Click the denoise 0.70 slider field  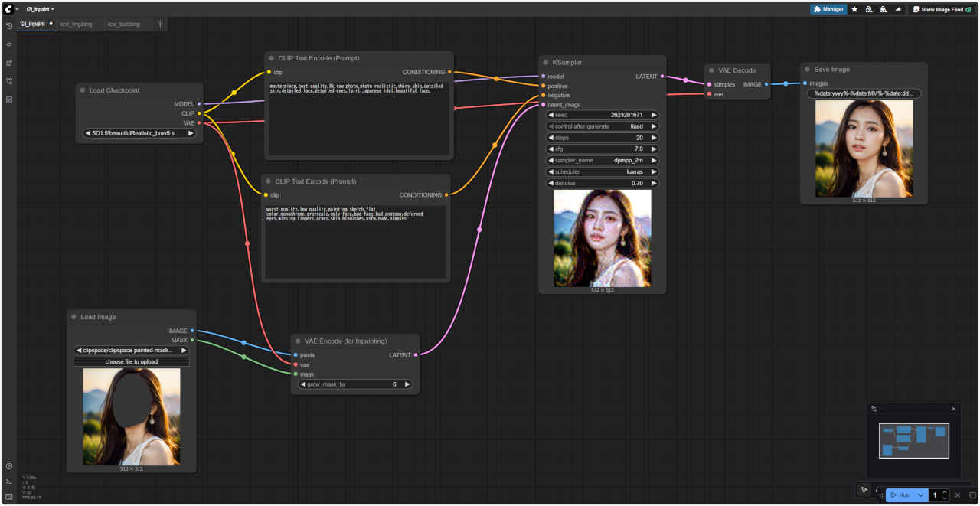click(x=602, y=184)
